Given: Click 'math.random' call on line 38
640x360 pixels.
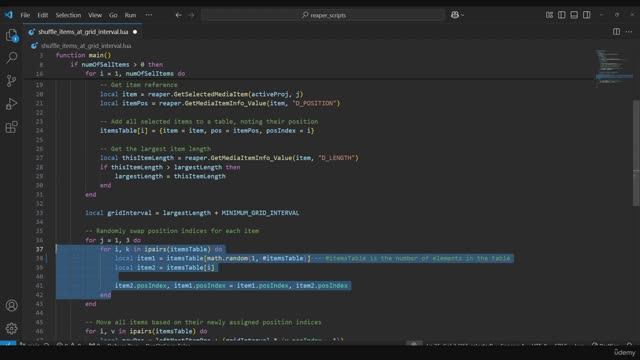Looking at the screenshot, I should (227, 258).
